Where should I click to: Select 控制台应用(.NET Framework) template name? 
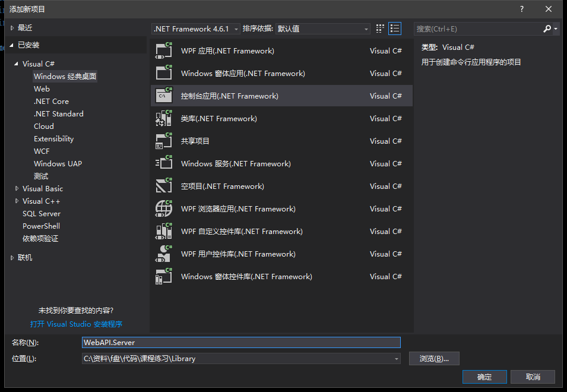[230, 96]
